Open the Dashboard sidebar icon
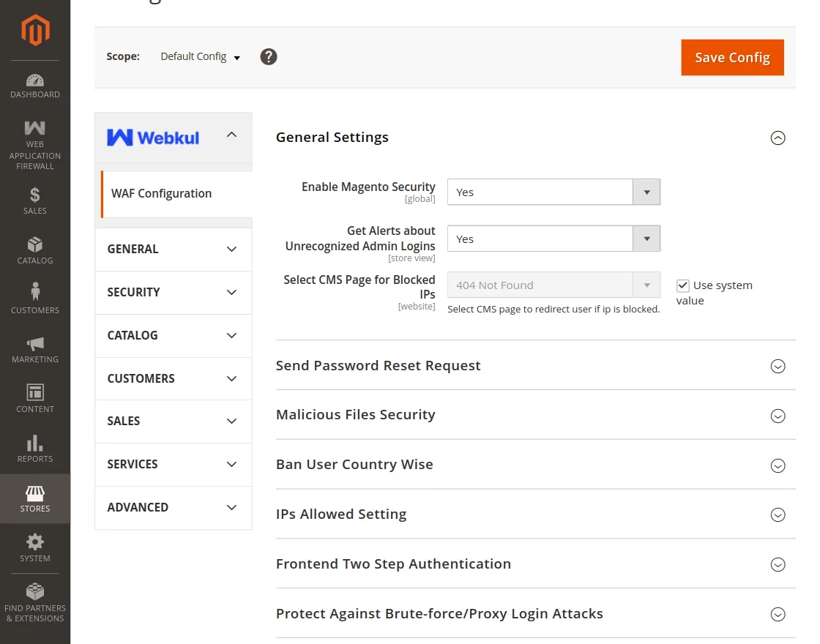The width and height of the screenshot is (820, 644). [35, 81]
